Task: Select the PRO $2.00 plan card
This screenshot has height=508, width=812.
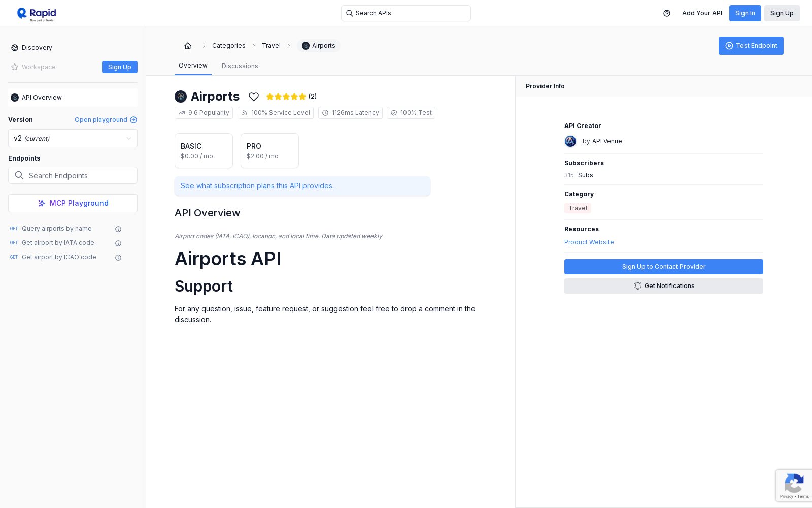Action: 269,151
